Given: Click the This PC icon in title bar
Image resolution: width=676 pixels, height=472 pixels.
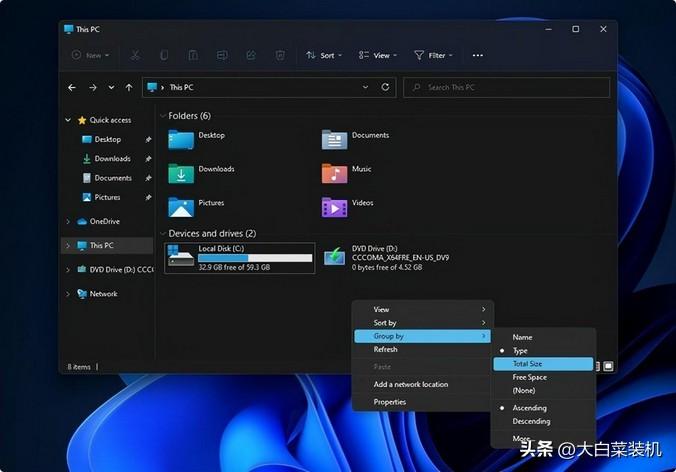Looking at the screenshot, I should pyautogui.click(x=69, y=29).
